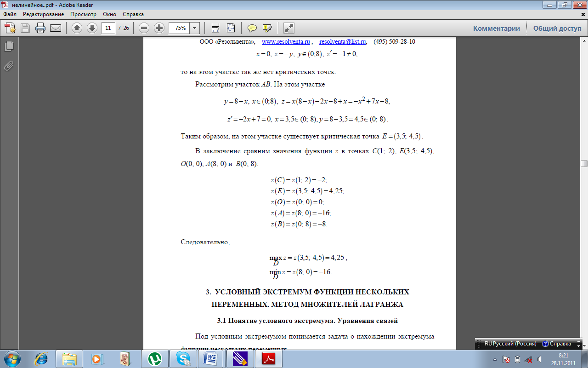The image size is (588, 368).
Task: Click the zoom value field showing 75%
Action: pos(180,28)
